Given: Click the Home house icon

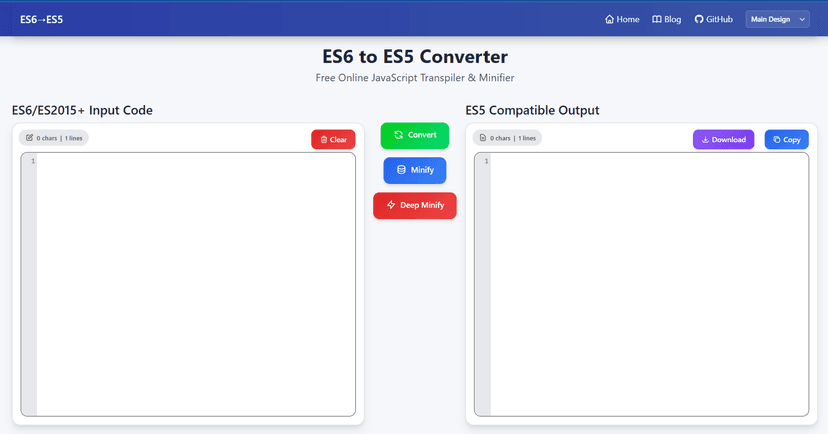Looking at the screenshot, I should [x=609, y=20].
